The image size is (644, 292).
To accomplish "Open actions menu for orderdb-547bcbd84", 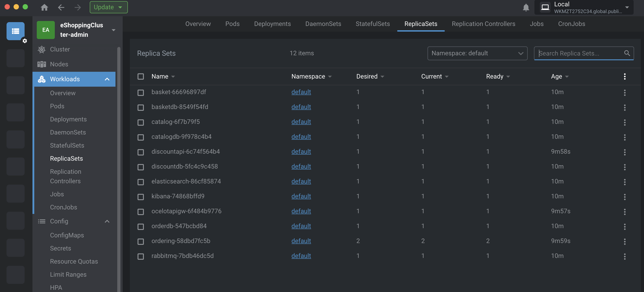I will 625,227.
